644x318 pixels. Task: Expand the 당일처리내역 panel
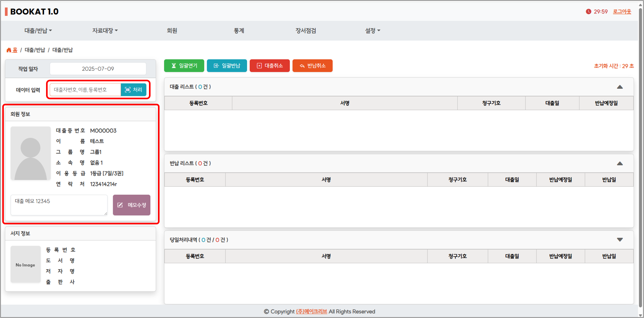click(620, 240)
